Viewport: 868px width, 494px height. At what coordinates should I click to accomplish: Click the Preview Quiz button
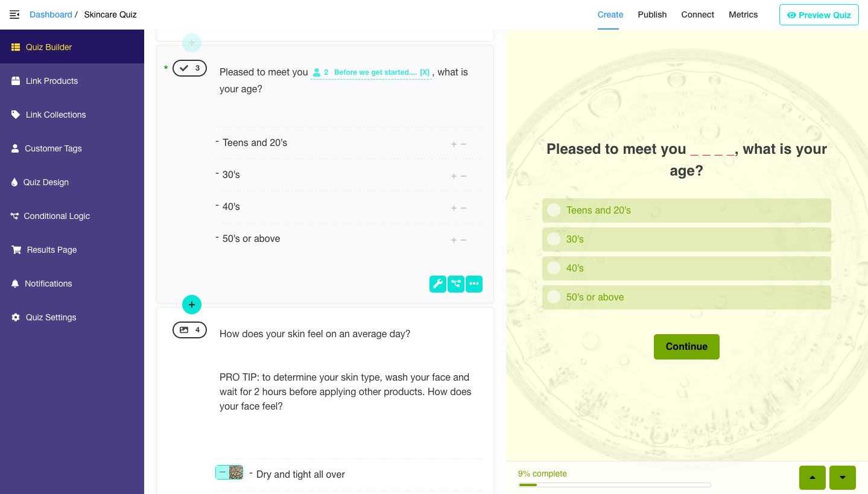pos(819,15)
